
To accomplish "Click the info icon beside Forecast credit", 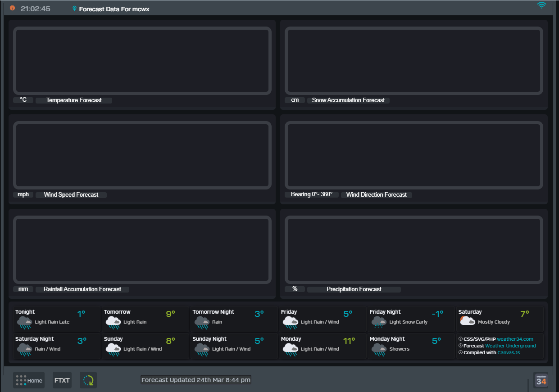I will (x=460, y=346).
